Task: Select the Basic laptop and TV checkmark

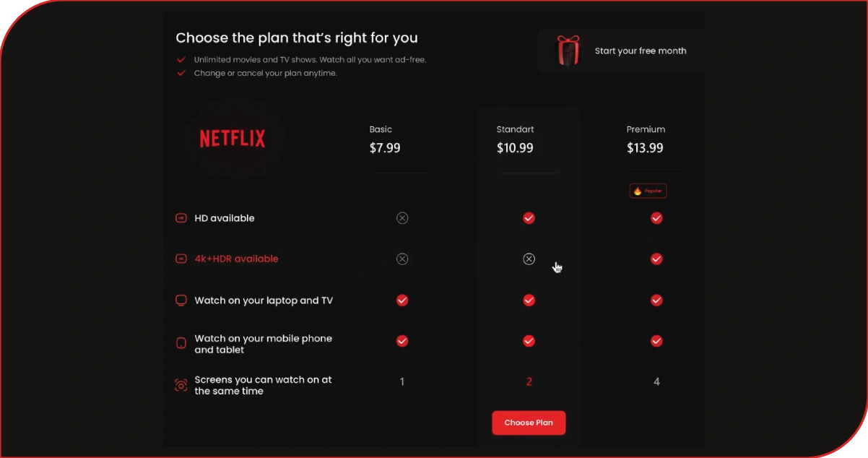Action: 402,300
